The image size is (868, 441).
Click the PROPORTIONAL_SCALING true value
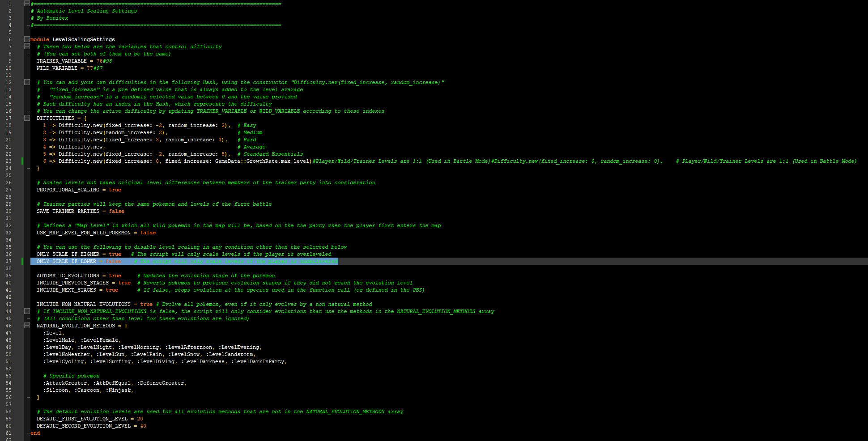[115, 190]
